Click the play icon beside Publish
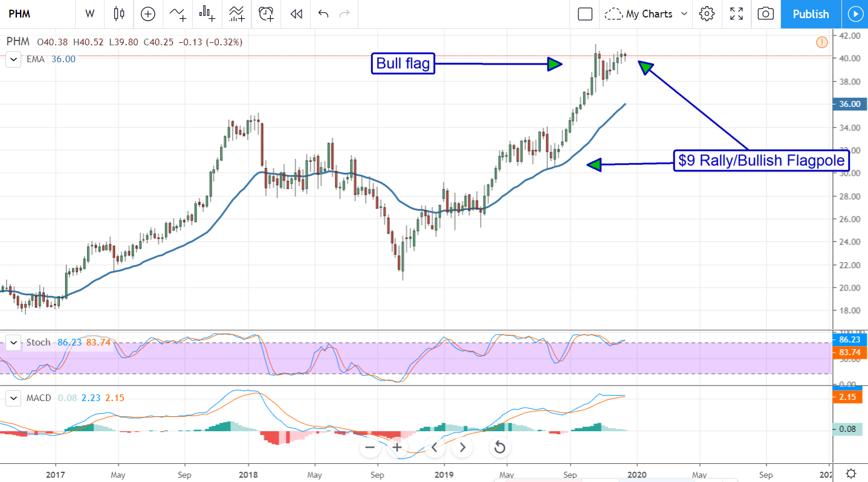The width and height of the screenshot is (868, 482). (855, 14)
